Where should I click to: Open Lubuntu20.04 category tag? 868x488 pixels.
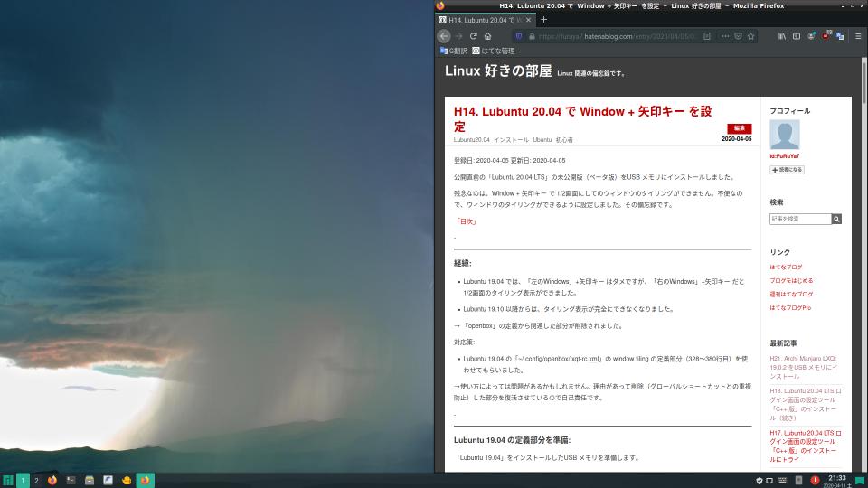pos(472,140)
